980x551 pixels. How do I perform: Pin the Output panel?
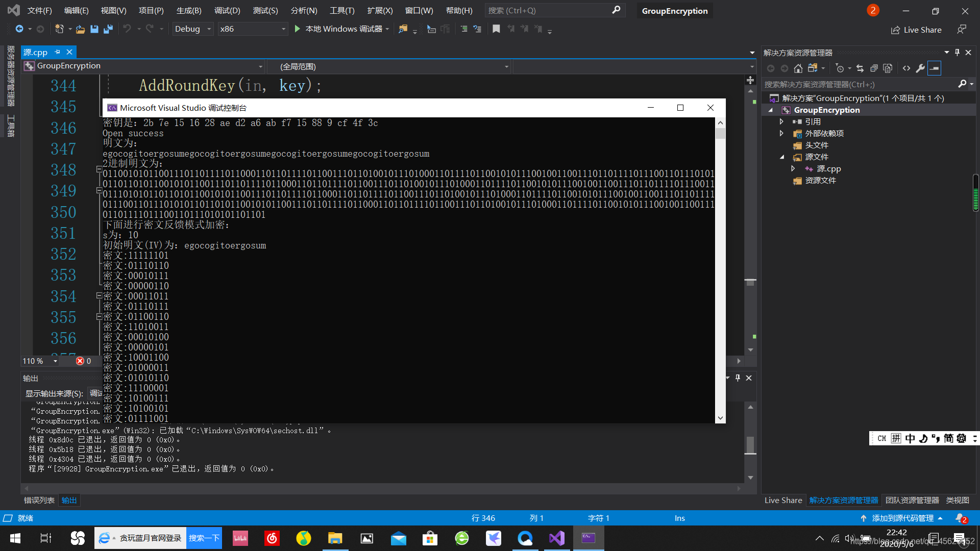738,378
